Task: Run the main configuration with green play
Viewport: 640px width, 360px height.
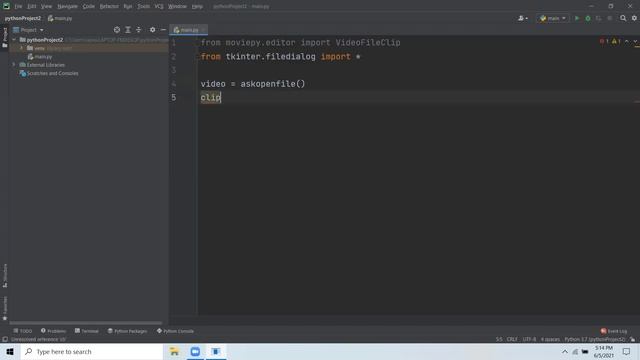Action: [577, 18]
